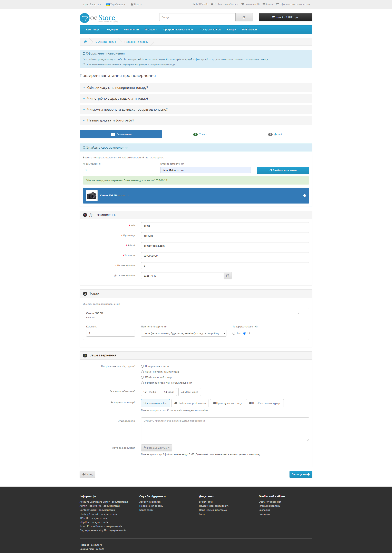The image size is (392, 553).
Task: Open Кошик cart link in top bar
Action: click(x=268, y=4)
